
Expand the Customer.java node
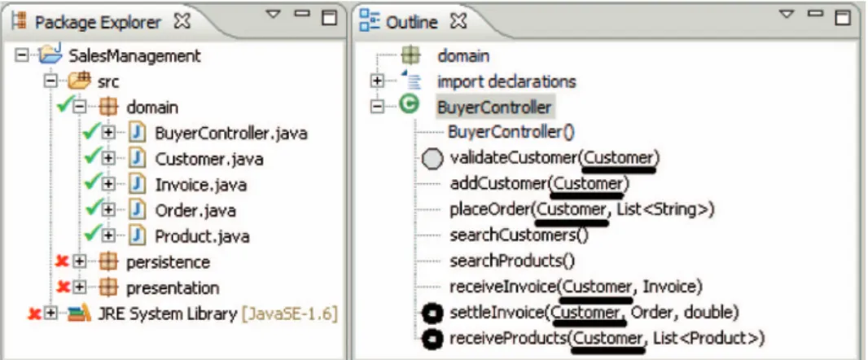[108, 160]
